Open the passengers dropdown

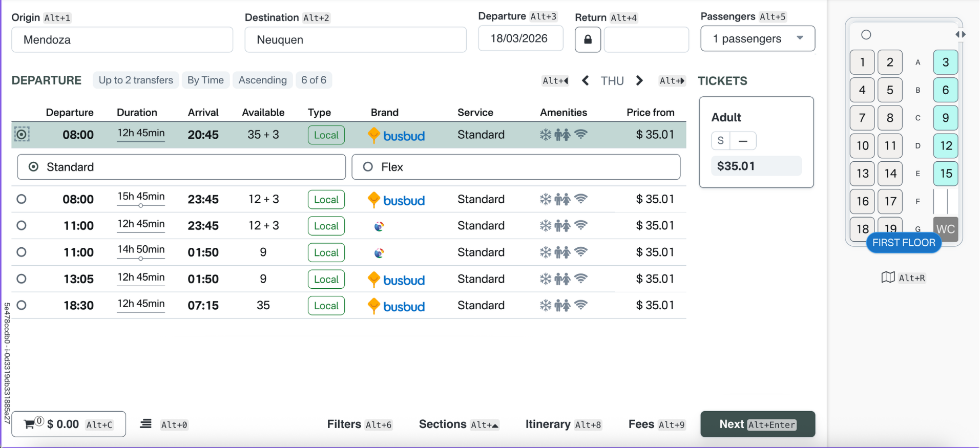(x=757, y=39)
